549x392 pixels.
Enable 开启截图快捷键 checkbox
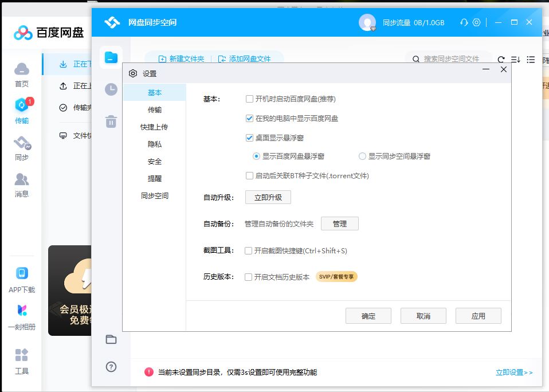coord(248,250)
